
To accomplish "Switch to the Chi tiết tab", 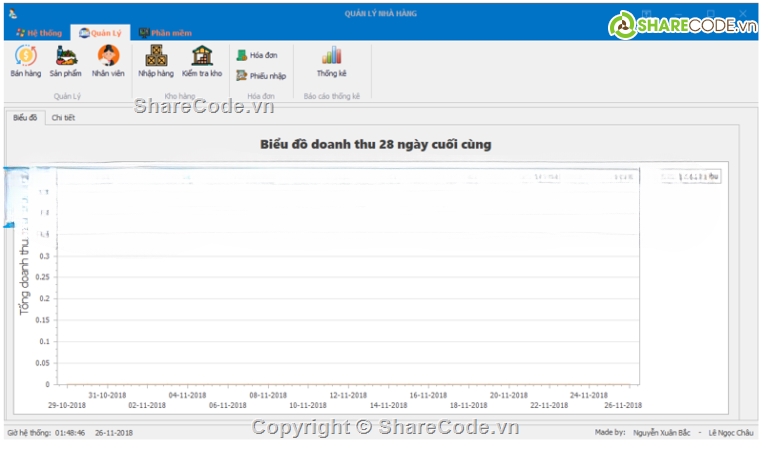I will point(63,118).
